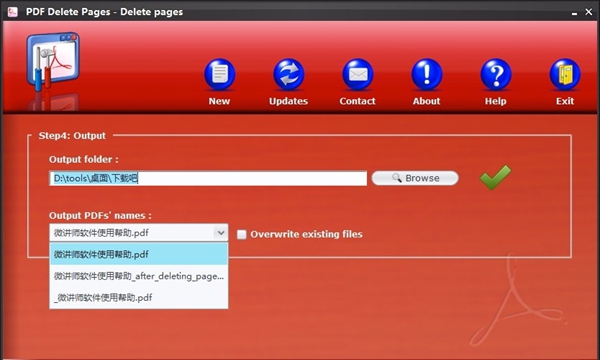Click the Contact label text
The image size is (600, 360).
[x=357, y=101]
